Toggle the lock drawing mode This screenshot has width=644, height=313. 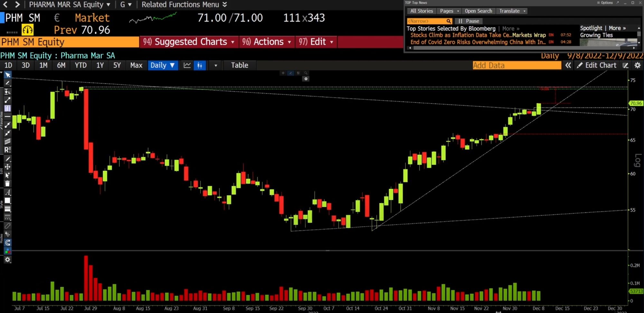point(7,234)
